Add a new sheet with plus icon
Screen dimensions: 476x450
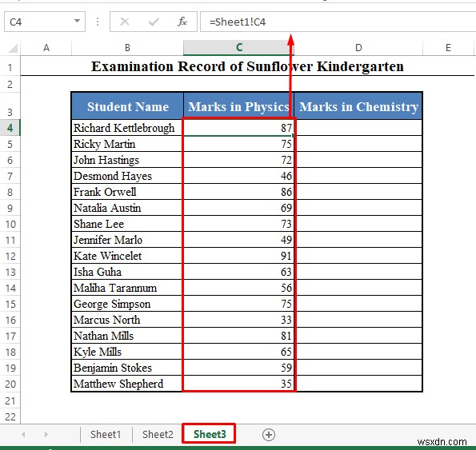click(269, 435)
